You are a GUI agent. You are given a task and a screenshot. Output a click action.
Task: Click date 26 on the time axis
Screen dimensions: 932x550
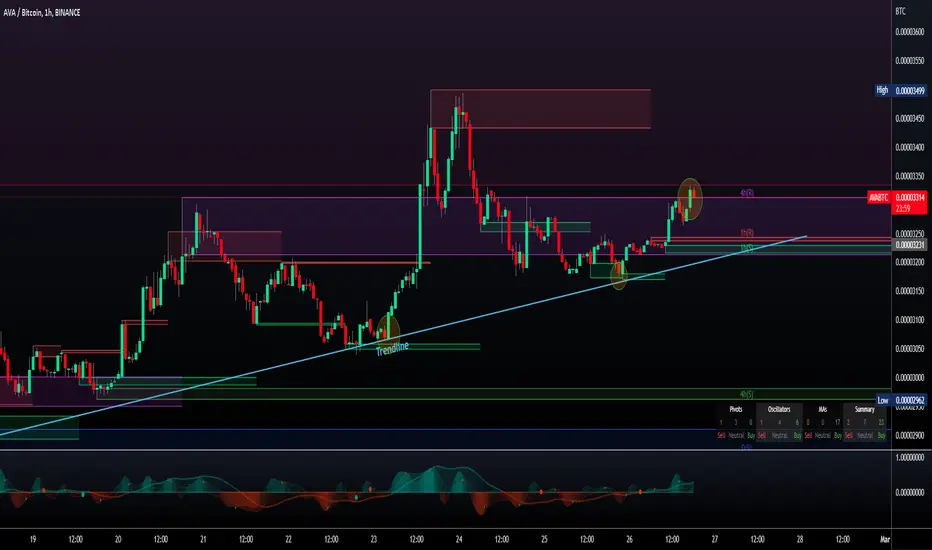click(x=629, y=539)
